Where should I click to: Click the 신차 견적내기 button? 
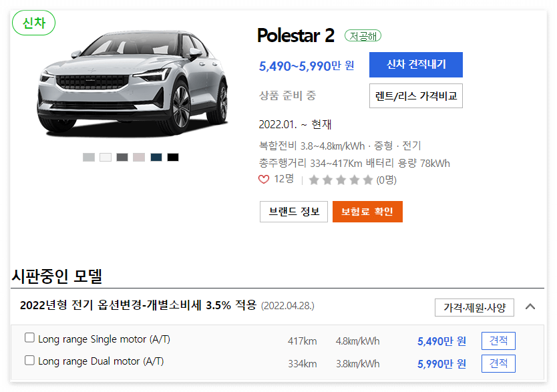pyautogui.click(x=416, y=65)
